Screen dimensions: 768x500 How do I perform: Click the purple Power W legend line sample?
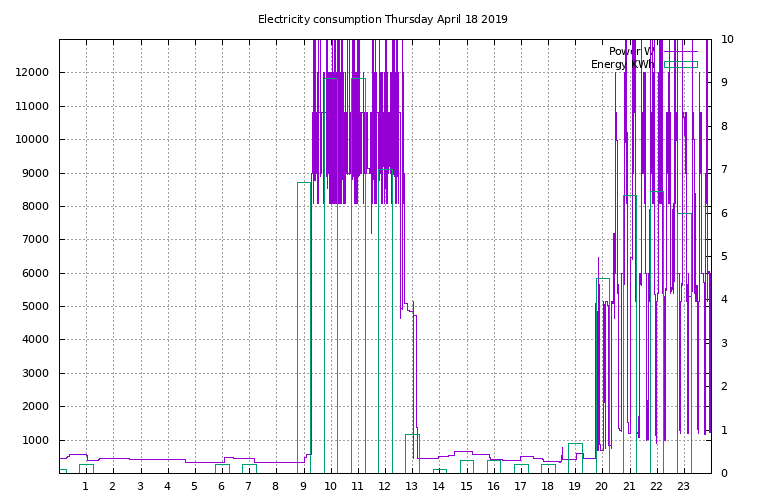click(681, 51)
